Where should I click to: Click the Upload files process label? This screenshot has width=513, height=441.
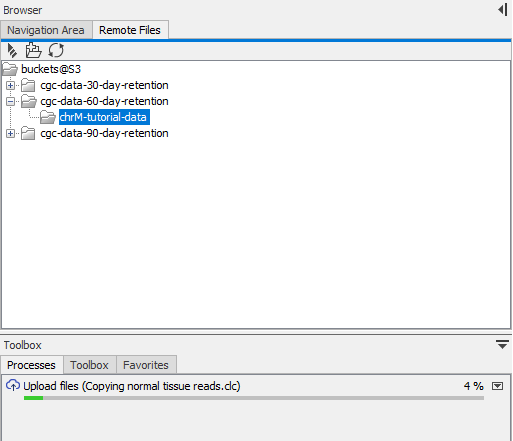(x=132, y=386)
